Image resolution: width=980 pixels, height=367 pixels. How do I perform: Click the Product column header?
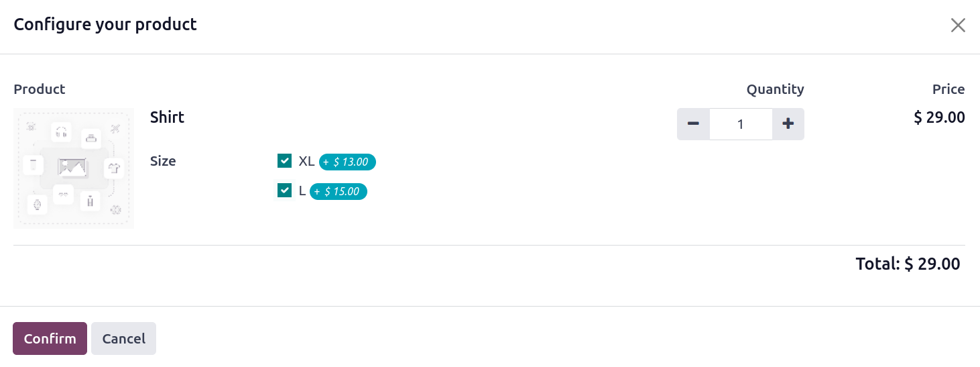[x=40, y=89]
